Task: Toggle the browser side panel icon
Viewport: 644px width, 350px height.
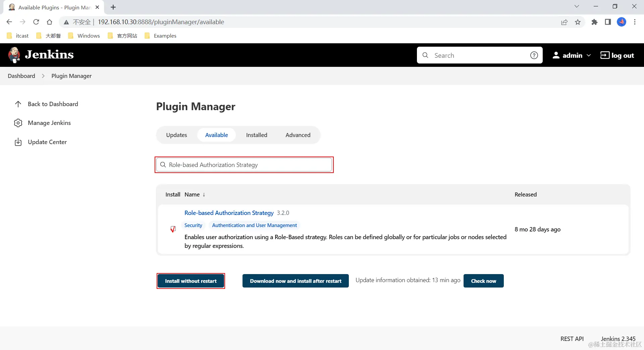Action: 608,22
